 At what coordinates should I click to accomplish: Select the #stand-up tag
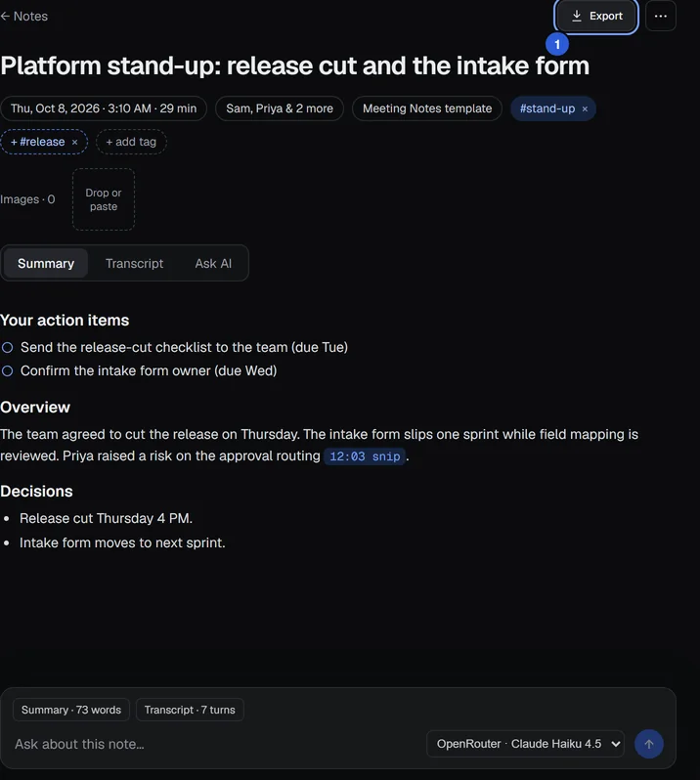pyautogui.click(x=547, y=108)
